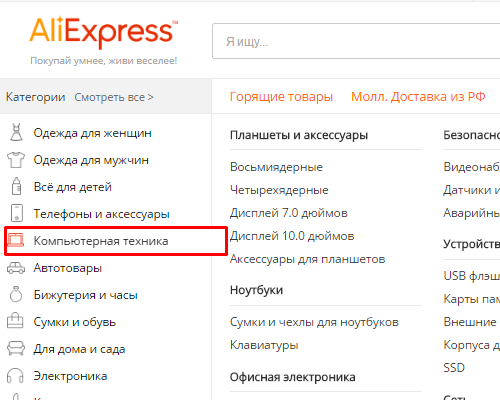The width and height of the screenshot is (500, 400).
Task: Open the 'Корпуса д...' link
Action: (x=471, y=345)
